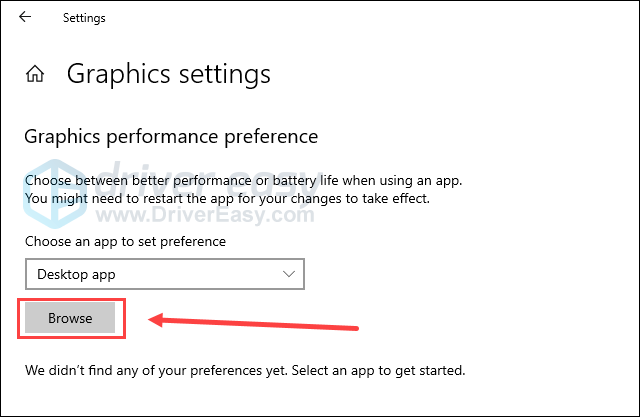Click the Browse button

coord(70,318)
